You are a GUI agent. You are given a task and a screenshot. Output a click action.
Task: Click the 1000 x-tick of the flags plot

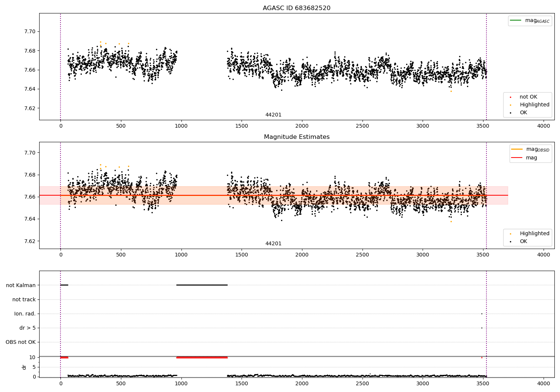tap(181, 383)
